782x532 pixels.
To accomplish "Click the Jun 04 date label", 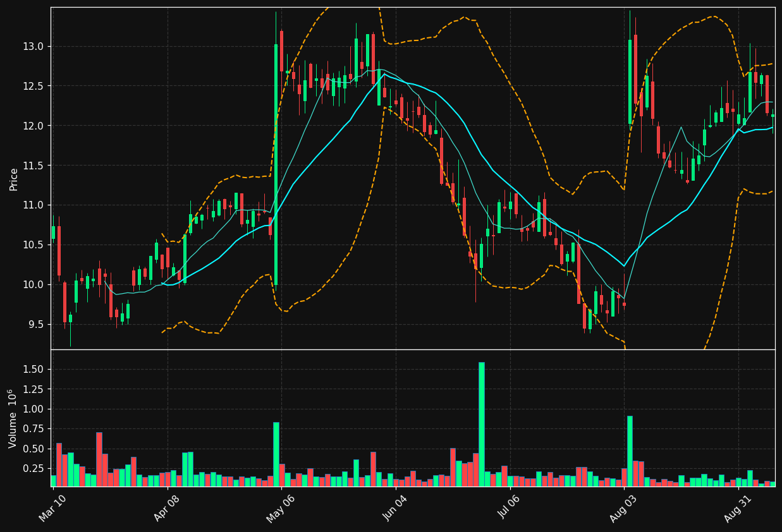I will click(395, 508).
